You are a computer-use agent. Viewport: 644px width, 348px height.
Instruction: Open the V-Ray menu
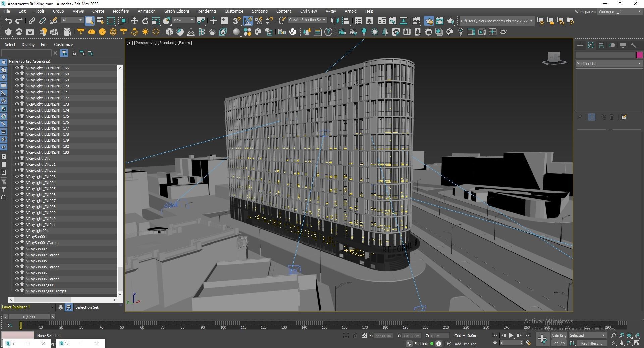[x=331, y=11]
